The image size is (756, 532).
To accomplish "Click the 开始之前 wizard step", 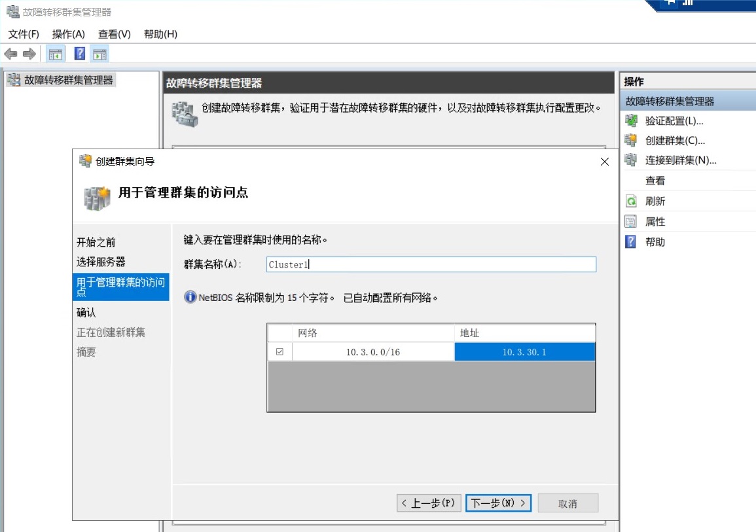I will 96,242.
